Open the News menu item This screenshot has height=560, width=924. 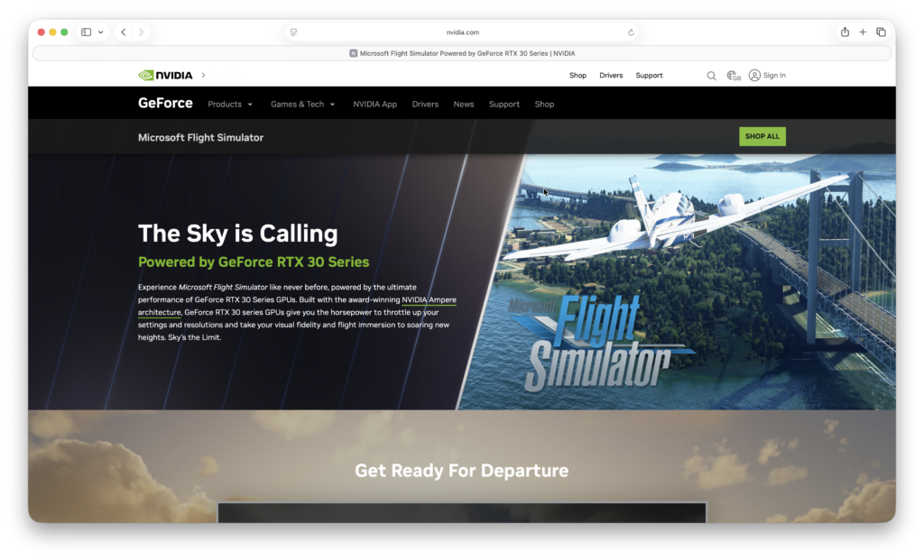pyautogui.click(x=464, y=105)
